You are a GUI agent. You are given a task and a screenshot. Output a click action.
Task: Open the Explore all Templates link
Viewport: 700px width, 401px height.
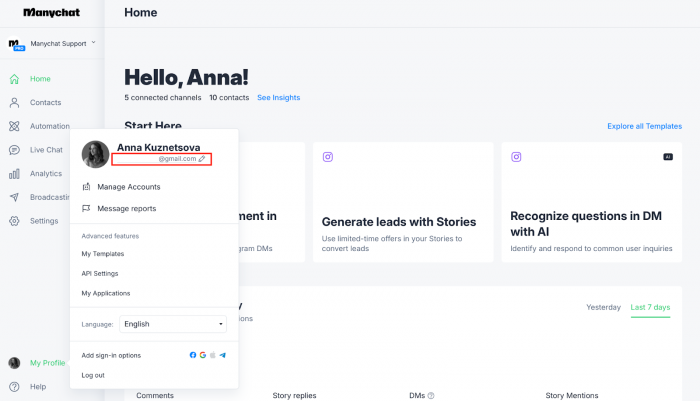(x=645, y=126)
